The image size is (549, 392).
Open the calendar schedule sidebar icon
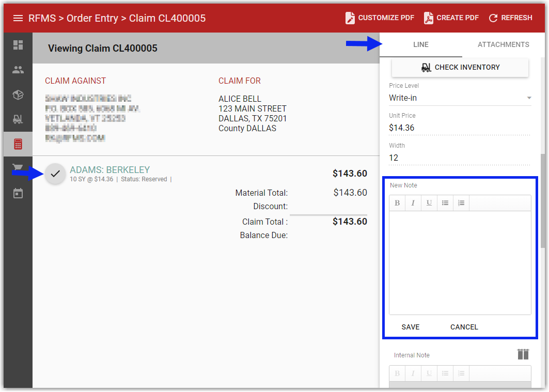pyautogui.click(x=18, y=193)
